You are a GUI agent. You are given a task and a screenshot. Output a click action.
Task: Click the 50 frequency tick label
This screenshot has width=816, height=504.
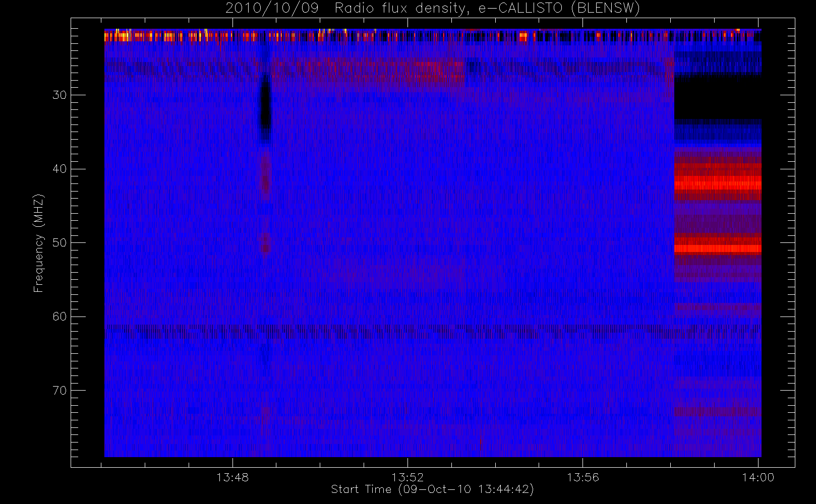click(x=60, y=243)
